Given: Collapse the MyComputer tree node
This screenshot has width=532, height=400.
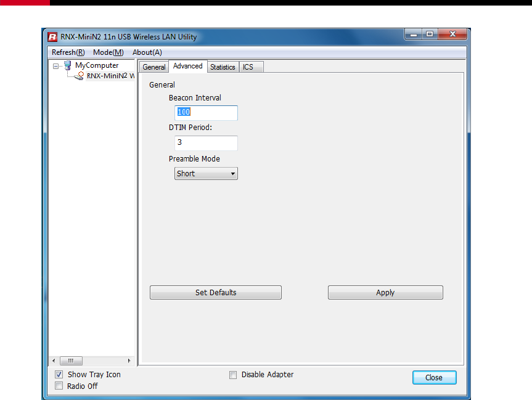Looking at the screenshot, I should [x=55, y=66].
